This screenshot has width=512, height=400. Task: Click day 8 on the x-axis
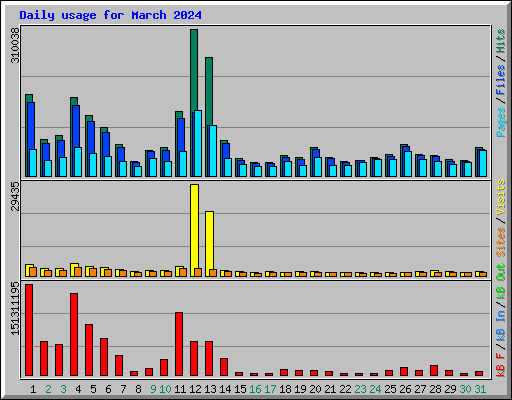138,389
